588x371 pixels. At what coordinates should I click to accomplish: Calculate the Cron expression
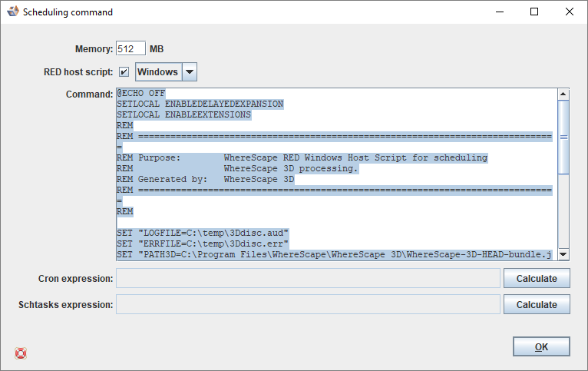tap(537, 278)
